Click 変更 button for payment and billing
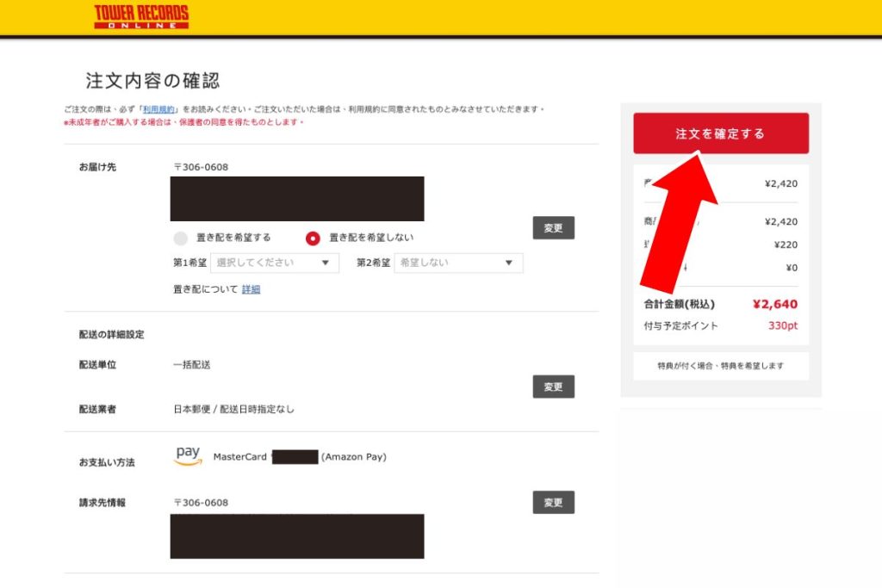The image size is (882, 588). pyautogui.click(x=553, y=502)
